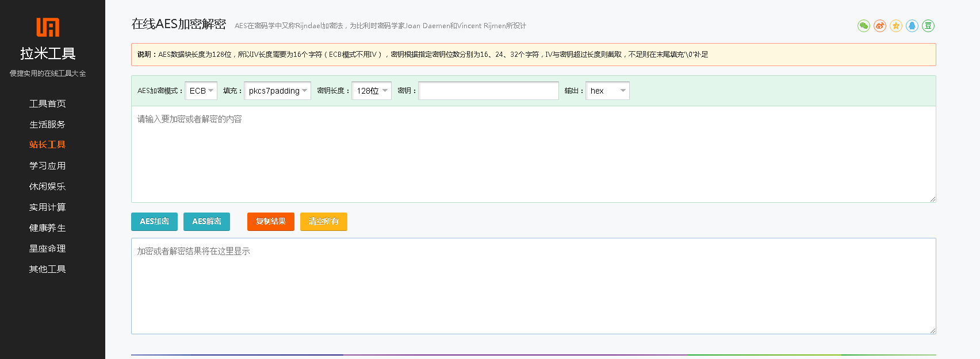Screen dimensions: 980x359
Task: Click the content input textarea for encryption
Action: (x=533, y=154)
